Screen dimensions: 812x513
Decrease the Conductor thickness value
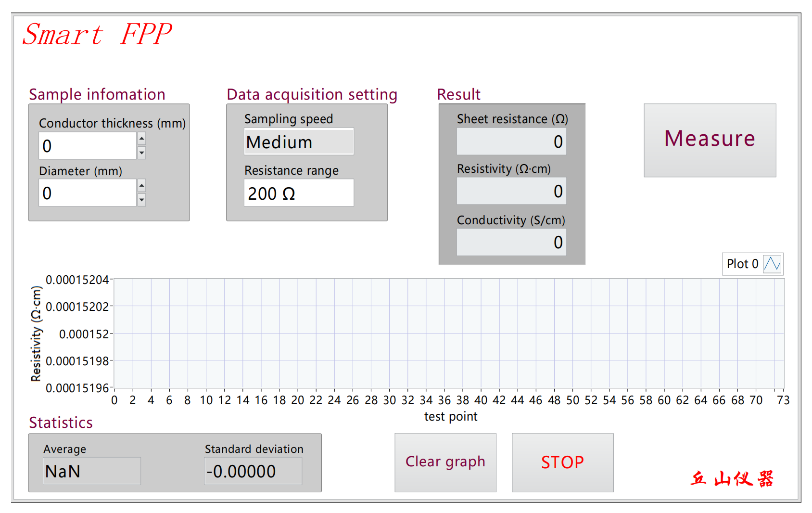pos(141,153)
